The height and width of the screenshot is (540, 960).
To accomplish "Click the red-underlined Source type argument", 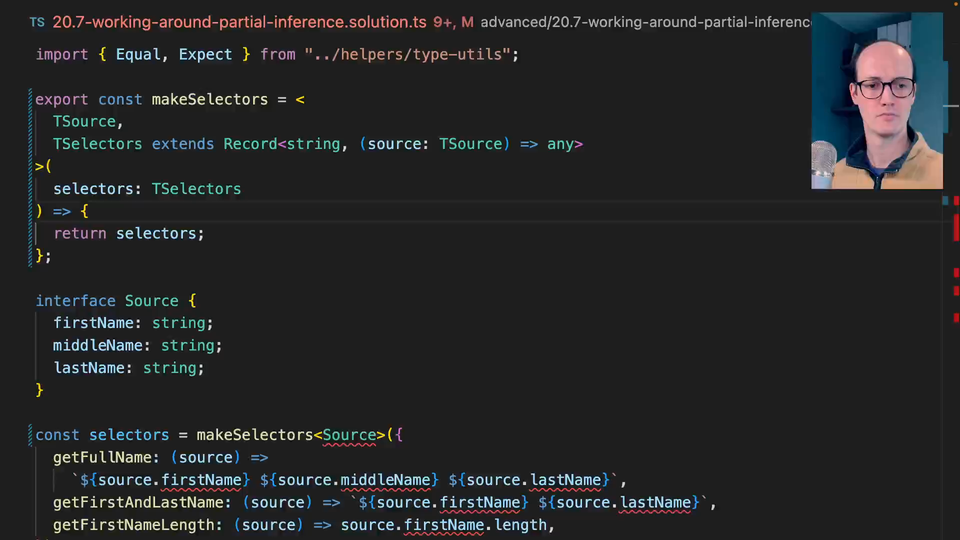I will click(x=349, y=435).
